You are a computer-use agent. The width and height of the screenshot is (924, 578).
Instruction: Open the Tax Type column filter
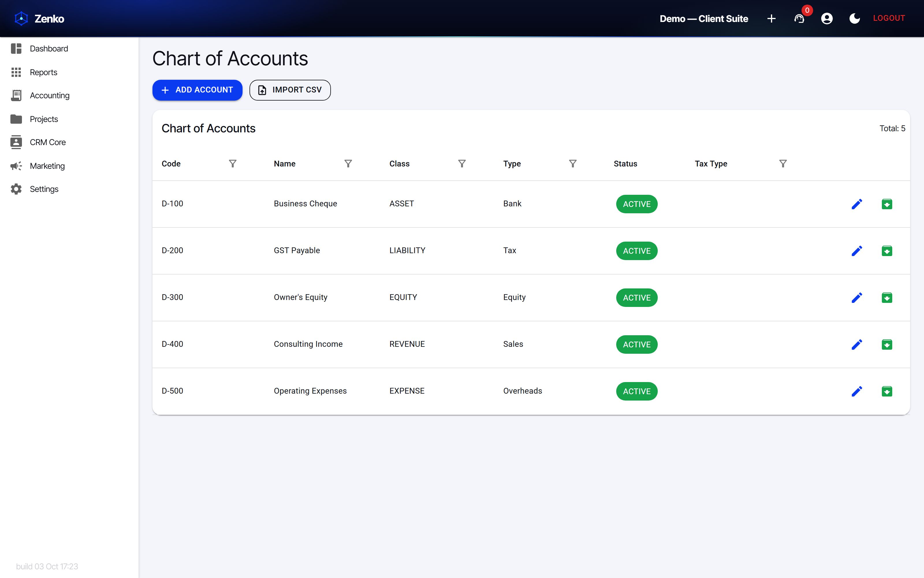(x=783, y=164)
